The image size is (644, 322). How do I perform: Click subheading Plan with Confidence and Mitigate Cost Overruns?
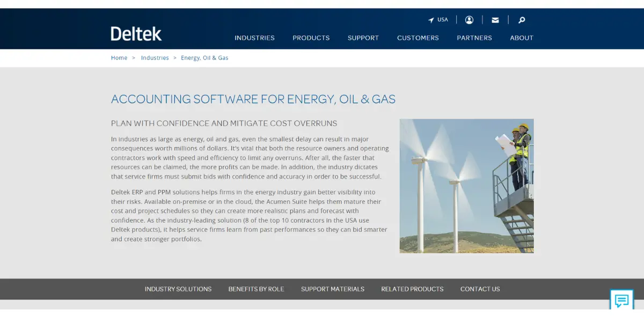[224, 123]
